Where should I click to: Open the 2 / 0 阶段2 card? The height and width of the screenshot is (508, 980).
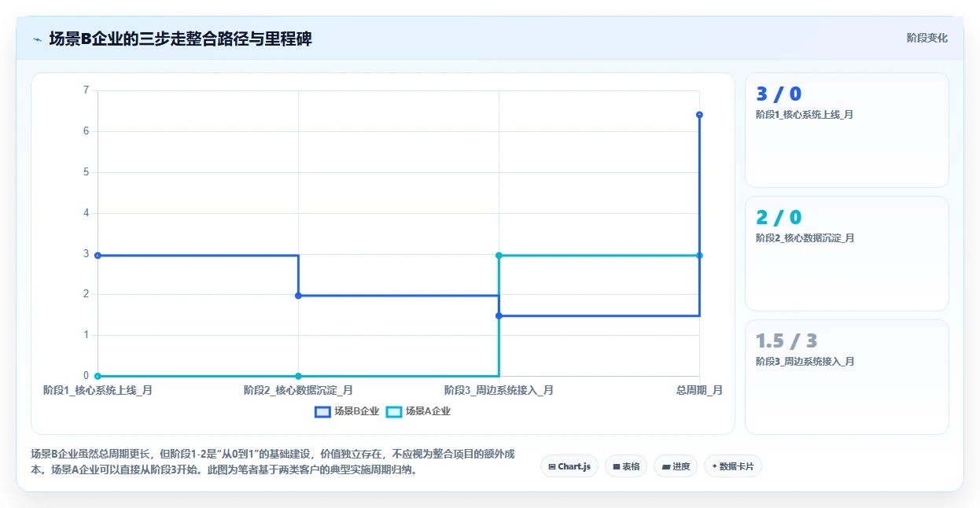tap(847, 254)
